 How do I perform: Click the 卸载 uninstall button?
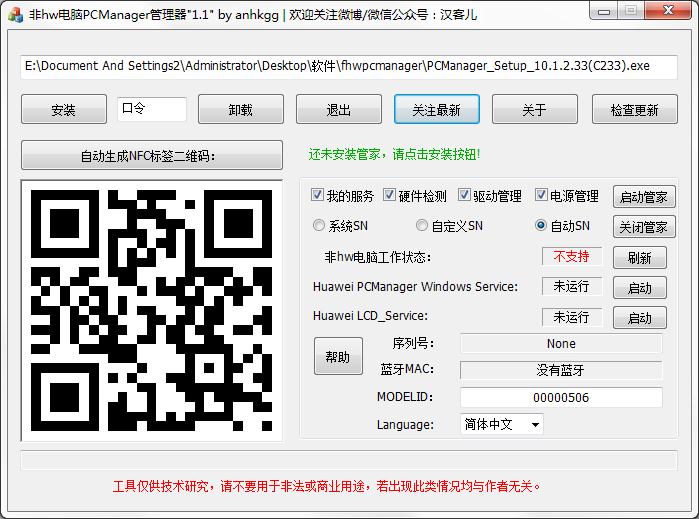(x=240, y=110)
